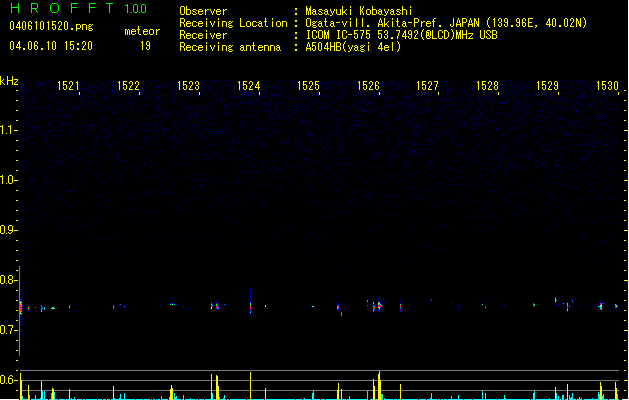This screenshot has height=400, width=629.
Task: Click the 0.7 kHz frequency tick label
Action: click(7, 330)
